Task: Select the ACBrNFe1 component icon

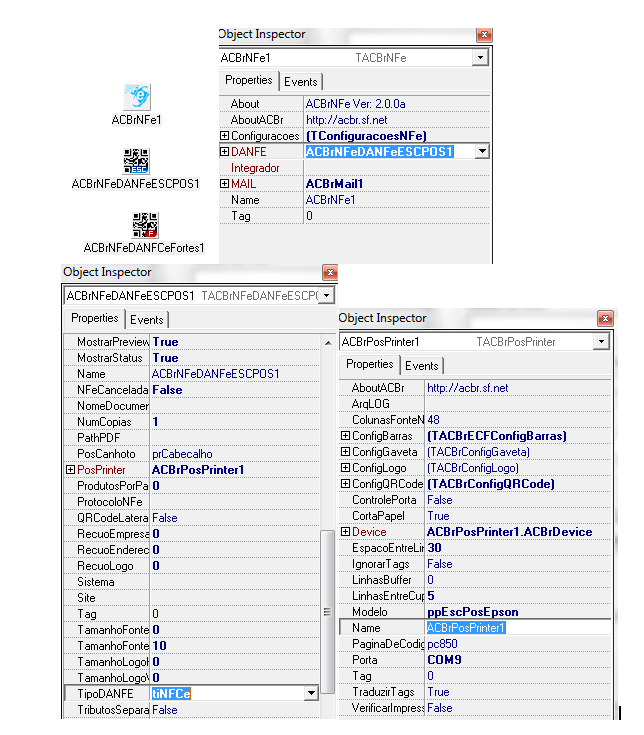Action: pos(137,97)
